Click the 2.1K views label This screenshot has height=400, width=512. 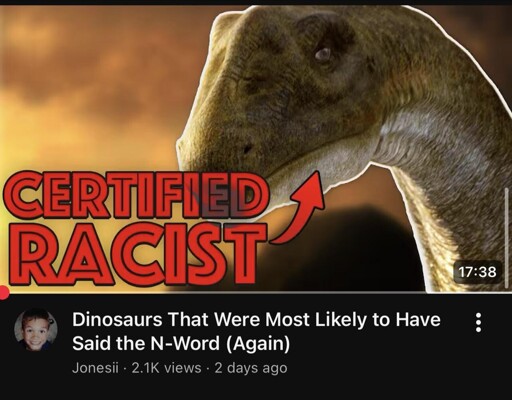[x=166, y=368]
